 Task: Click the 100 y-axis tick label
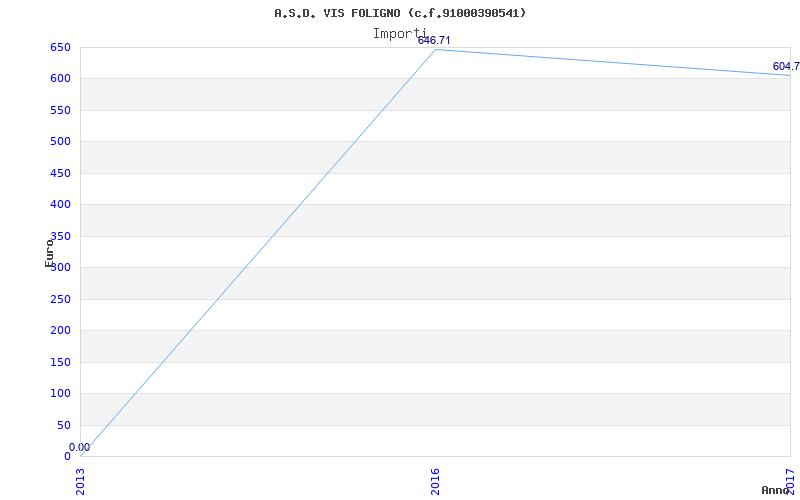coord(60,393)
